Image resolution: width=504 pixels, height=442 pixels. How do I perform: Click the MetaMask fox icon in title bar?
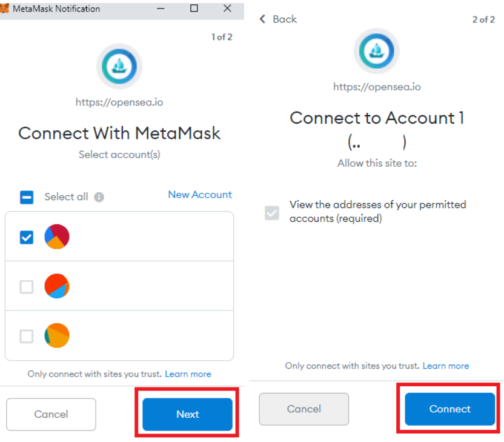click(x=5, y=8)
